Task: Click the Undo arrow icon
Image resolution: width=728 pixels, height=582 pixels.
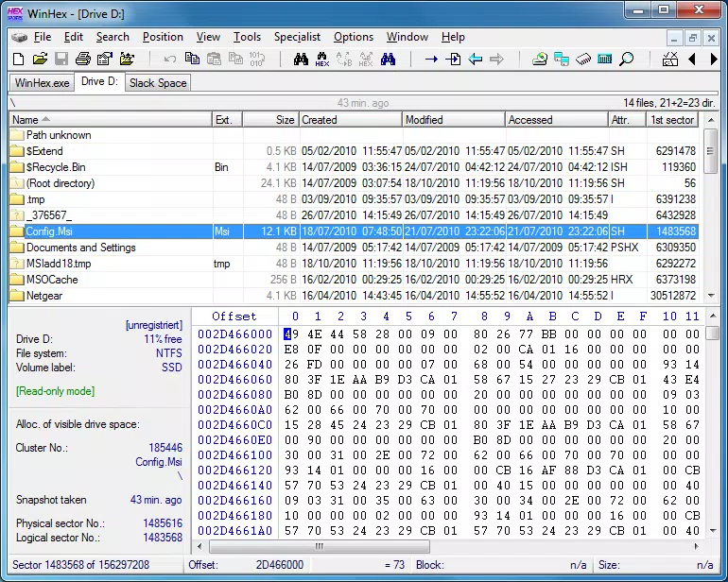Action: coord(170,59)
